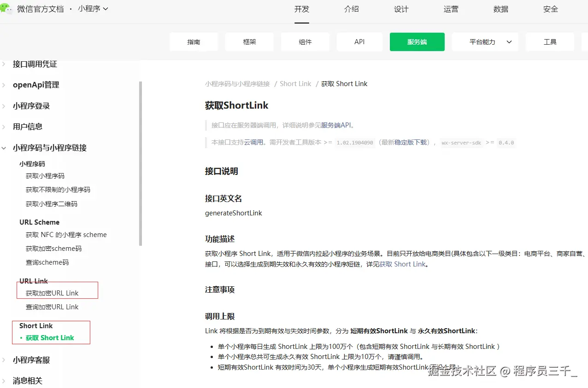
Task: Click breadcrumb 小程序码与小程序链接
Action: click(237, 84)
